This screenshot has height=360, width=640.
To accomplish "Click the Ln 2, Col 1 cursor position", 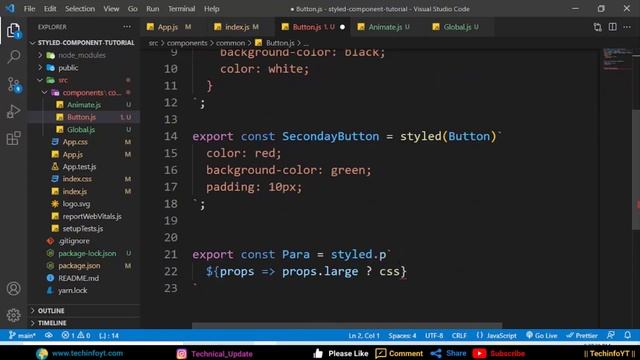I will (x=364, y=336).
